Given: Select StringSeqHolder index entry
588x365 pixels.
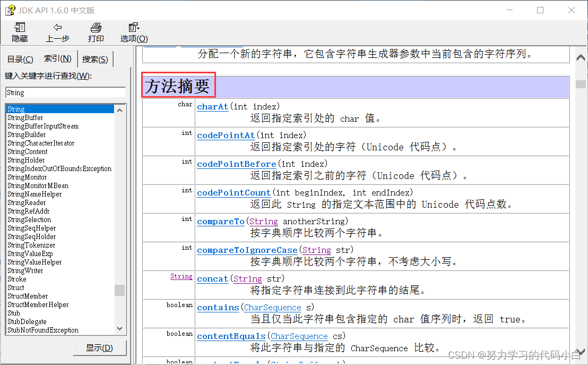Looking at the screenshot, I should (31, 236).
